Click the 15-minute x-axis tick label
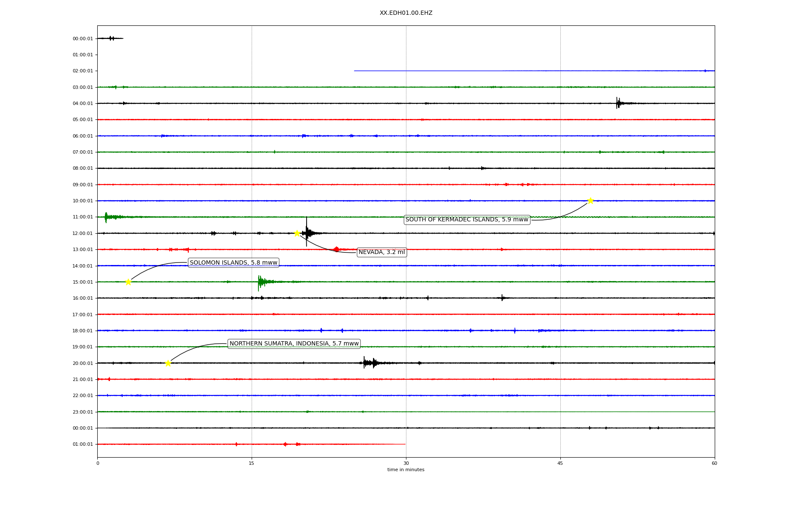The height and width of the screenshot is (508, 812). tap(252, 463)
